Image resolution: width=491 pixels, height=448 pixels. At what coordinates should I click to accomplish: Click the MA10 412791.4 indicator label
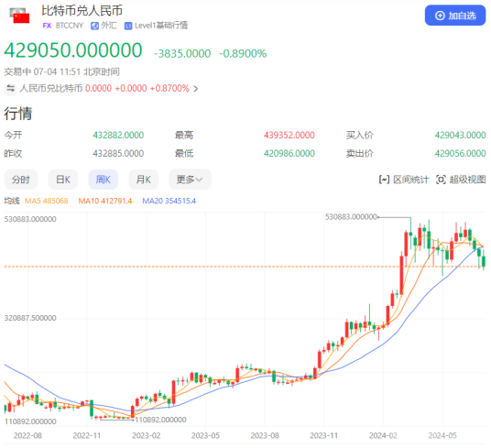tap(105, 201)
